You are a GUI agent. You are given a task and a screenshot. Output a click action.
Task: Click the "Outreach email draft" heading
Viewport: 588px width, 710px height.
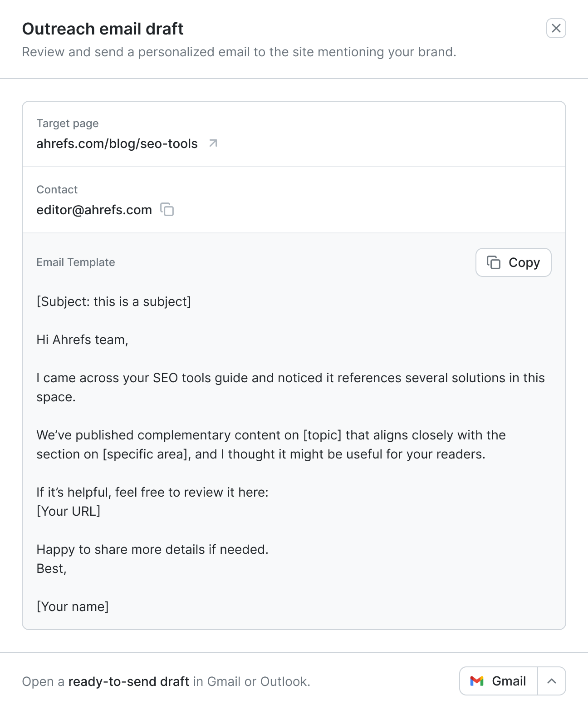click(103, 29)
